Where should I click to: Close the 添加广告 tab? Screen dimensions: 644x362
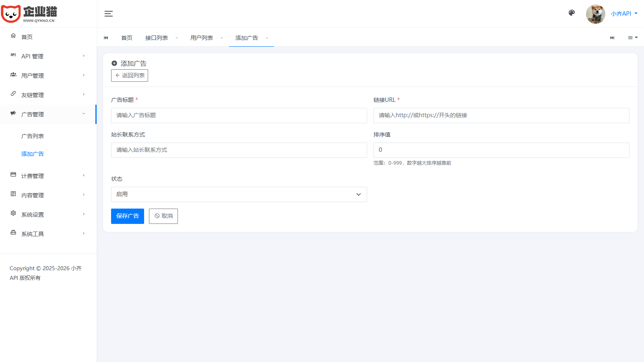pyautogui.click(x=267, y=38)
